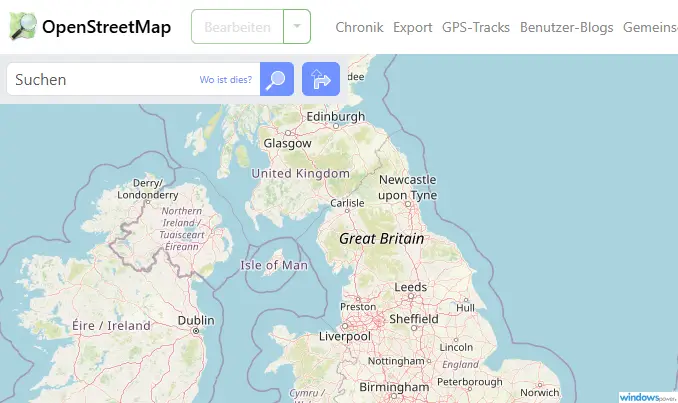This screenshot has height=403, width=678.
Task: Open the Export menu item
Action: [x=413, y=27]
